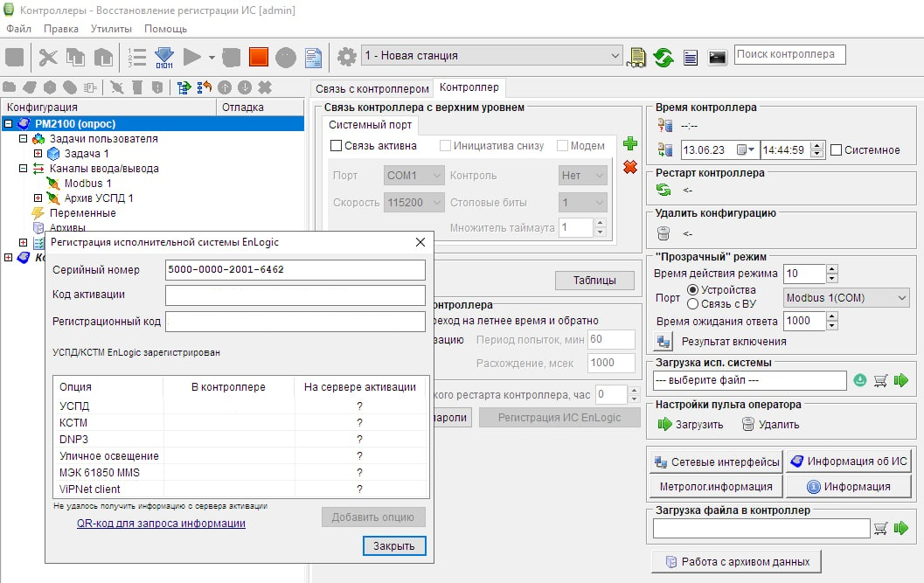Open QR-код для запроса информации link
924x583 pixels.
coord(161,523)
